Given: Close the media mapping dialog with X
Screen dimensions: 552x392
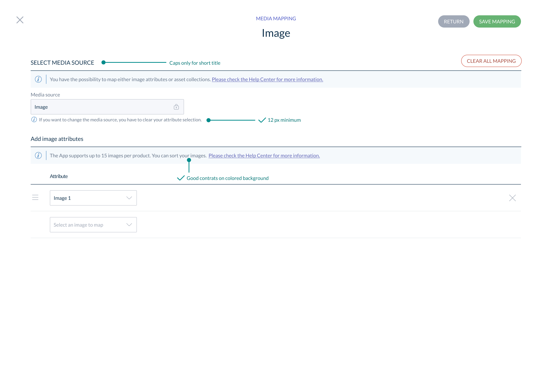Looking at the screenshot, I should click(x=20, y=20).
